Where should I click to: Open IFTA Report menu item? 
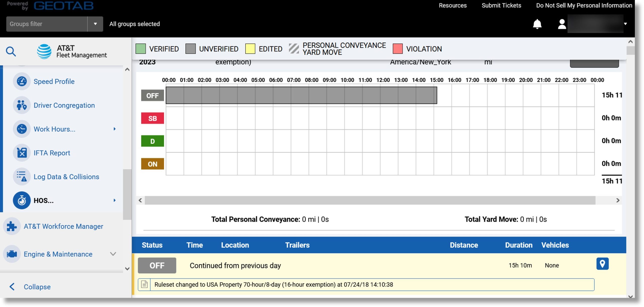click(x=52, y=153)
